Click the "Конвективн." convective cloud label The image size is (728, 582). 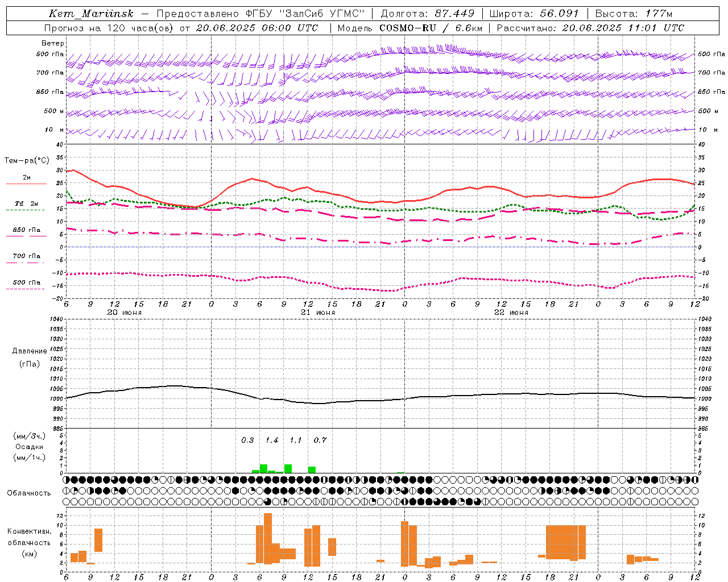(29, 531)
